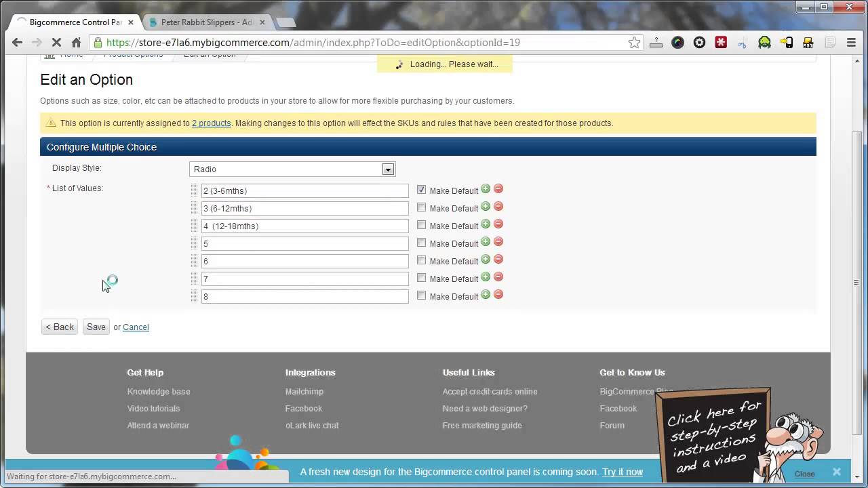Click the red minus beside value 7
Screen dimensions: 868x488
click(x=498, y=277)
